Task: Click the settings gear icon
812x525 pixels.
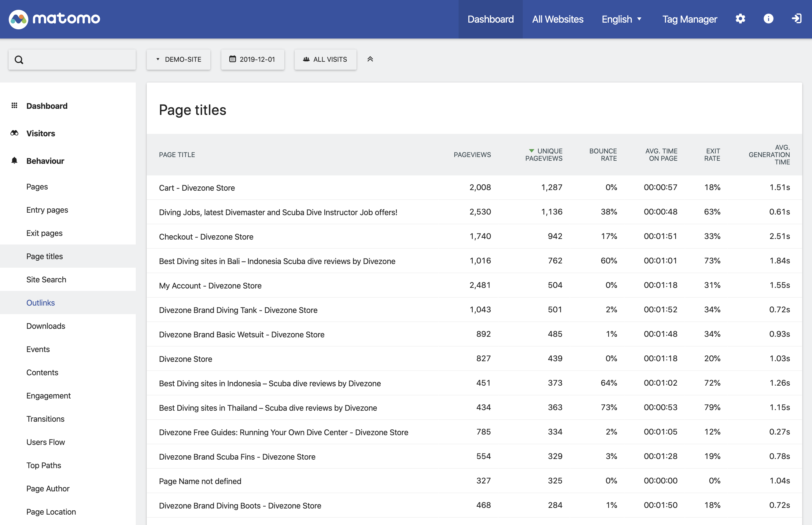Action: (740, 19)
